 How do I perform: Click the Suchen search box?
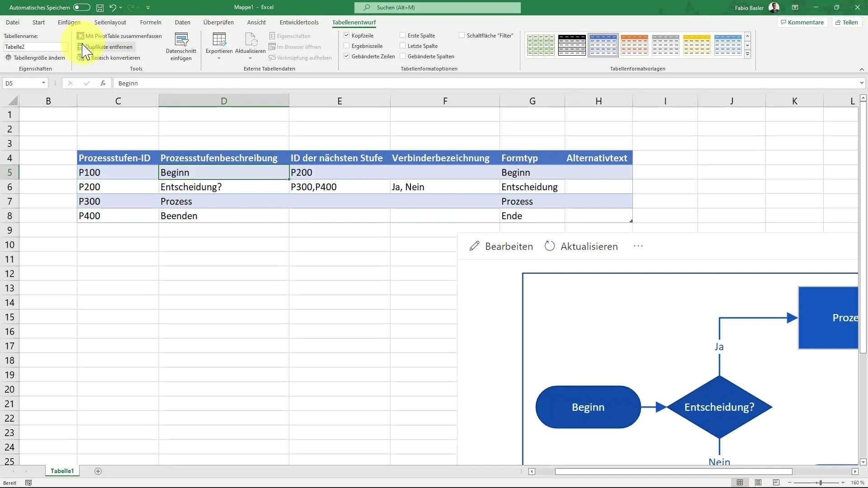(438, 8)
